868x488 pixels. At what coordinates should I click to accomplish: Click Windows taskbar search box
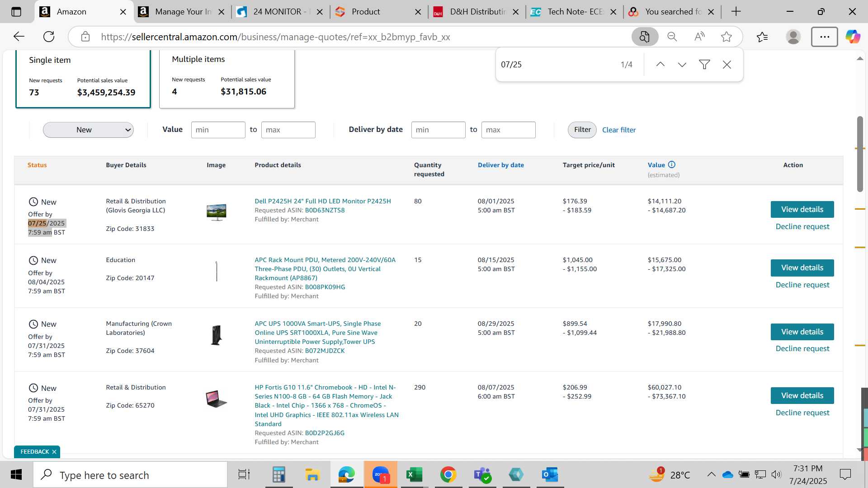tap(130, 475)
